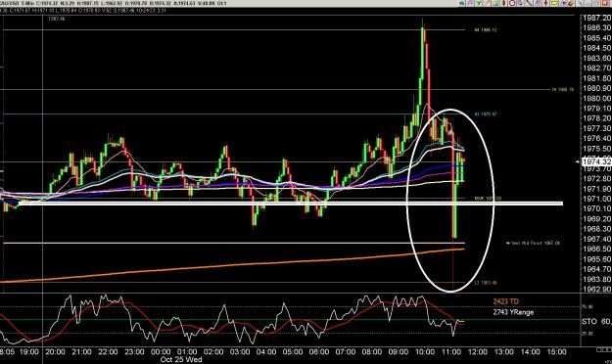Image resolution: width=612 pixels, height=364 pixels.
Task: Click the 1980.00 price axis label
Action: (596, 99)
